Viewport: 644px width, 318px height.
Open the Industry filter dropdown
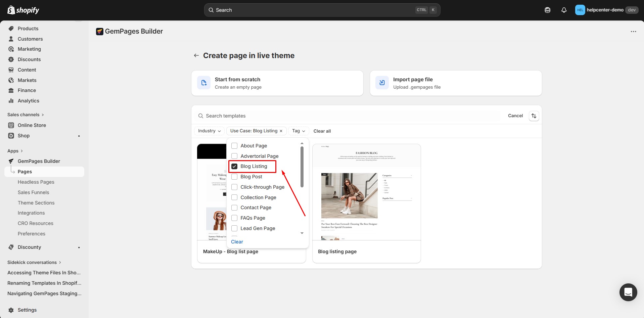[209, 131]
